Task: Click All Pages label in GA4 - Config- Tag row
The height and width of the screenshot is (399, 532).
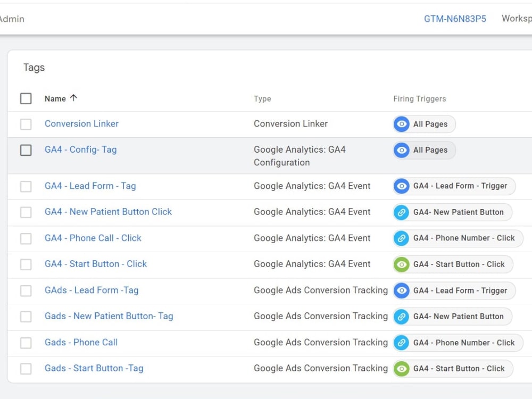Action: [x=430, y=150]
